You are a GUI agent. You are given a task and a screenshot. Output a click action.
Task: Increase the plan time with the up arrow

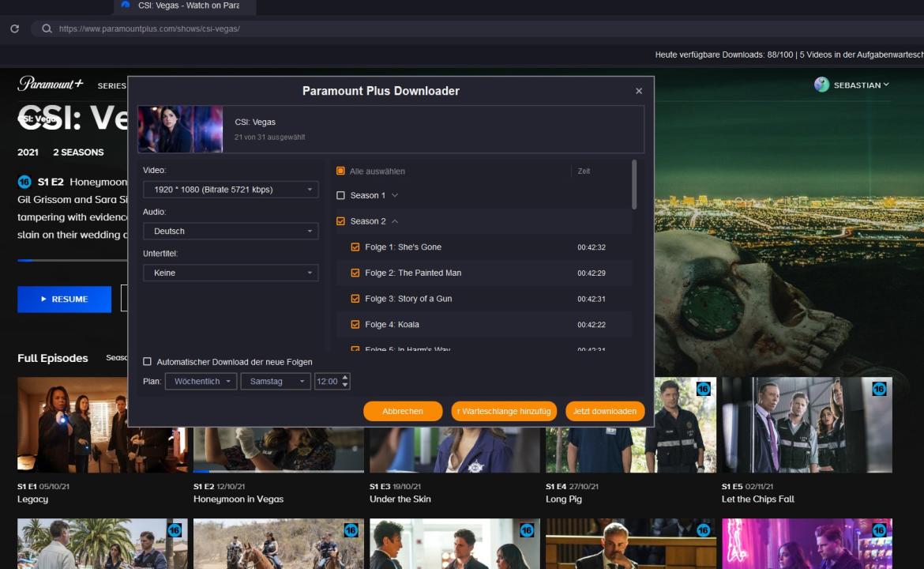[345, 378]
